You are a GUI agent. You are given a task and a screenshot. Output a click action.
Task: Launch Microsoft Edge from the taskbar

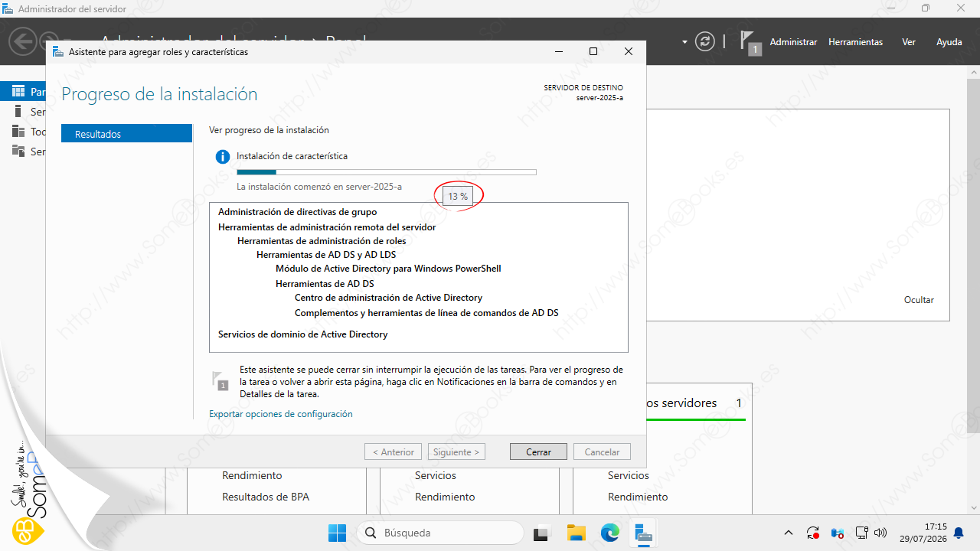[609, 533]
